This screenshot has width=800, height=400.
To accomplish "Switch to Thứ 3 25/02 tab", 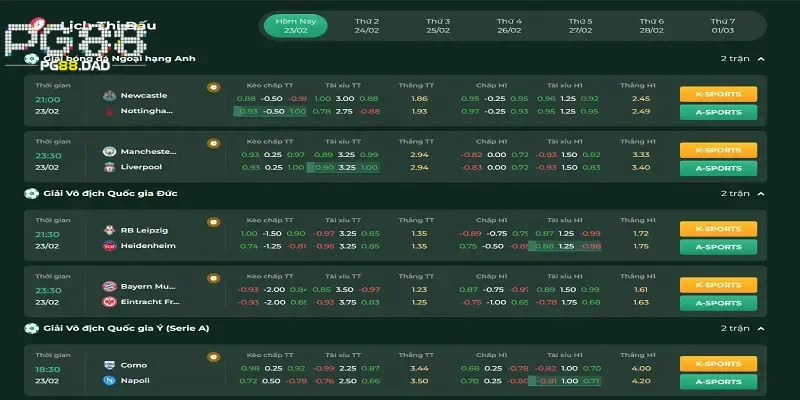I will point(438,26).
